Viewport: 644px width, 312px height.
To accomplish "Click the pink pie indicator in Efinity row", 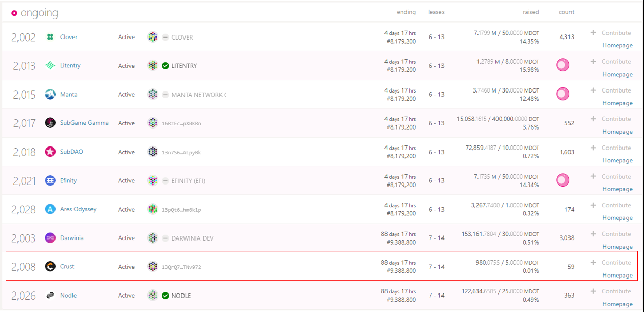I will pos(563,180).
